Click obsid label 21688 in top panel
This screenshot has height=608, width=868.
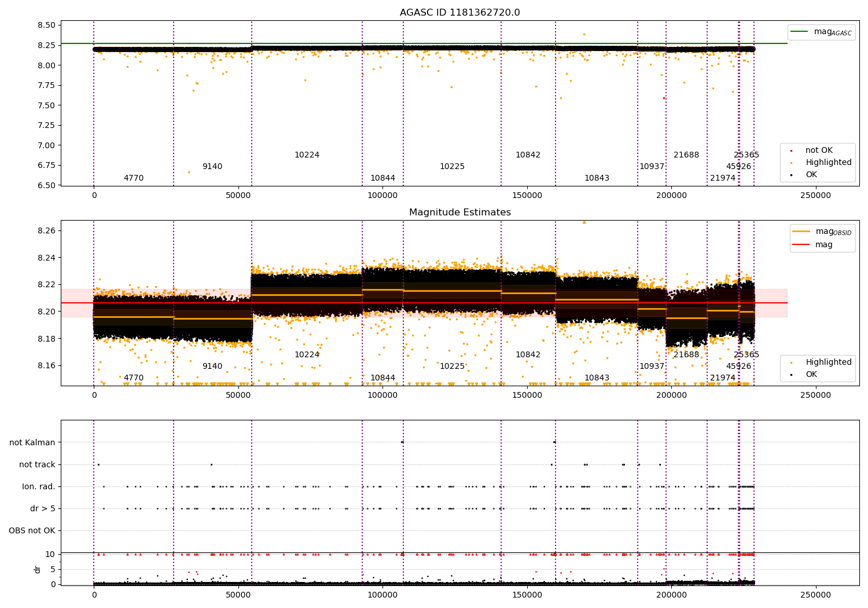[x=686, y=155]
